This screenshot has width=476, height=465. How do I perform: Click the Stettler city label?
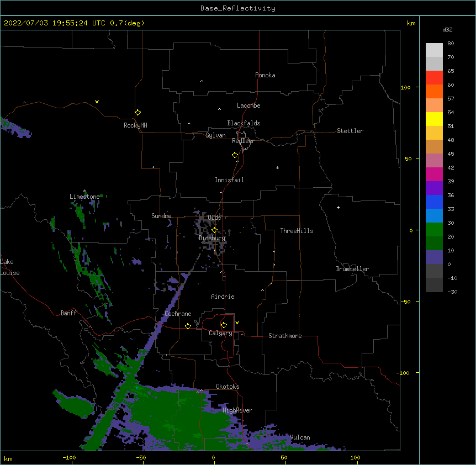[x=350, y=131]
